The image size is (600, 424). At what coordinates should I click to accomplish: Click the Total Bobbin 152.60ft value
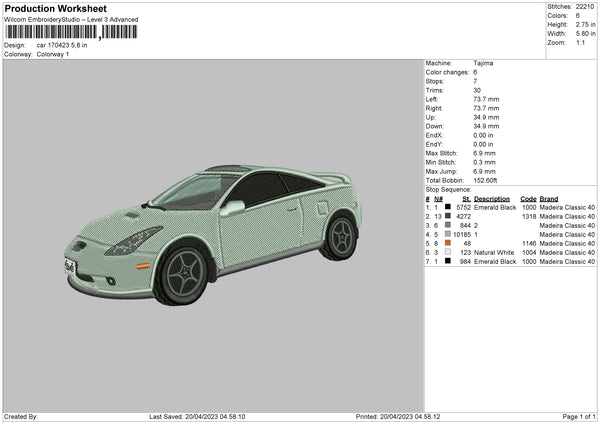[488, 180]
